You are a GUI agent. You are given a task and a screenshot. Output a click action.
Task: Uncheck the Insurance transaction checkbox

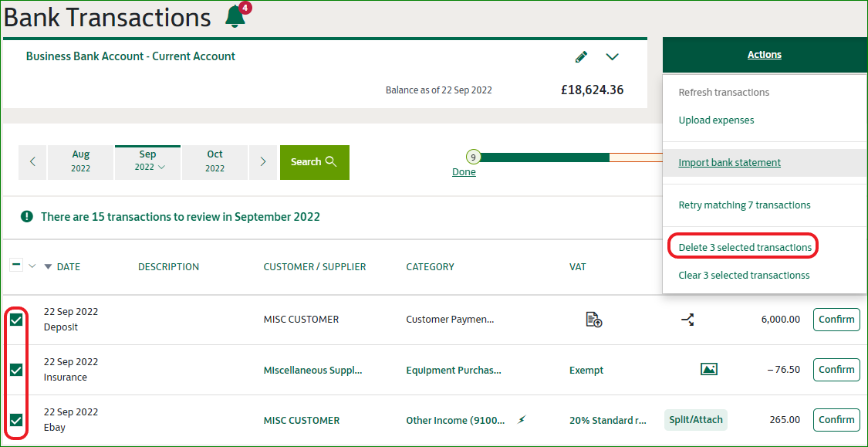(x=16, y=370)
